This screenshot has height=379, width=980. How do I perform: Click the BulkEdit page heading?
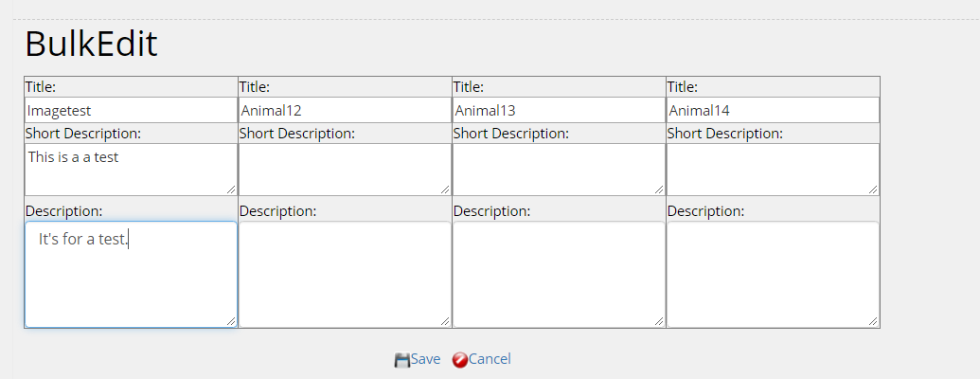[91, 45]
